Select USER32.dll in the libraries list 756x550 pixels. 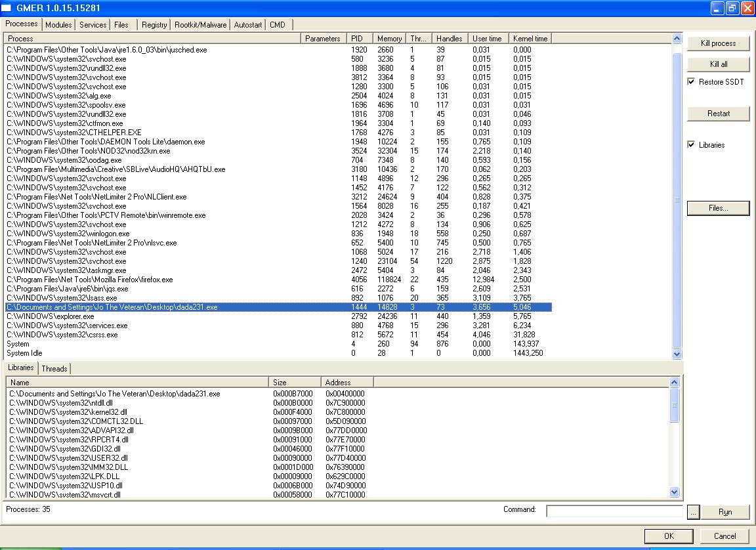coord(190,458)
